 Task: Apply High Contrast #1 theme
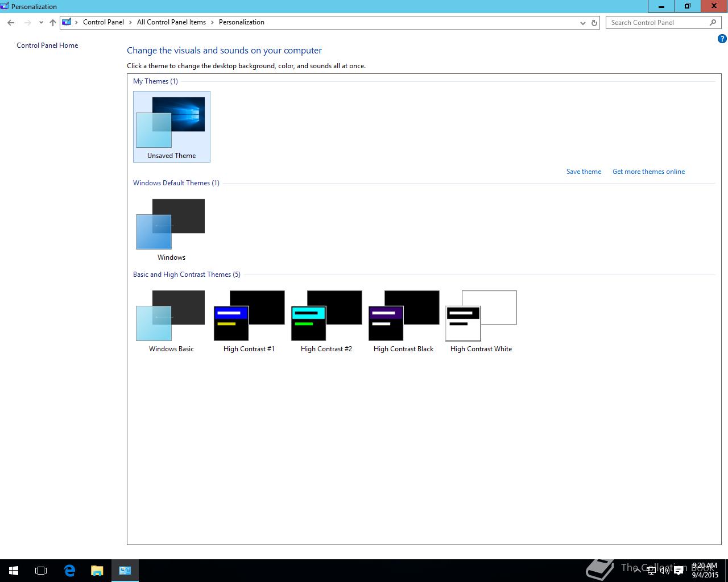coord(249,321)
